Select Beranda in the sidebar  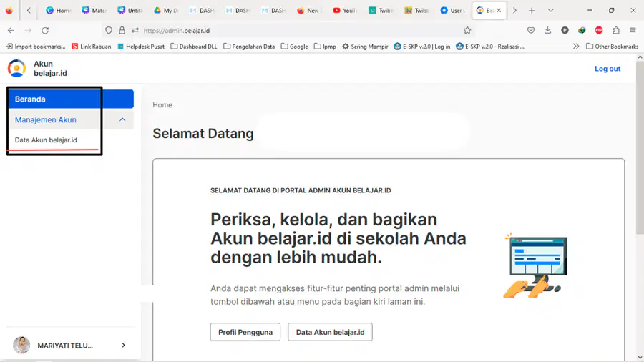point(71,99)
